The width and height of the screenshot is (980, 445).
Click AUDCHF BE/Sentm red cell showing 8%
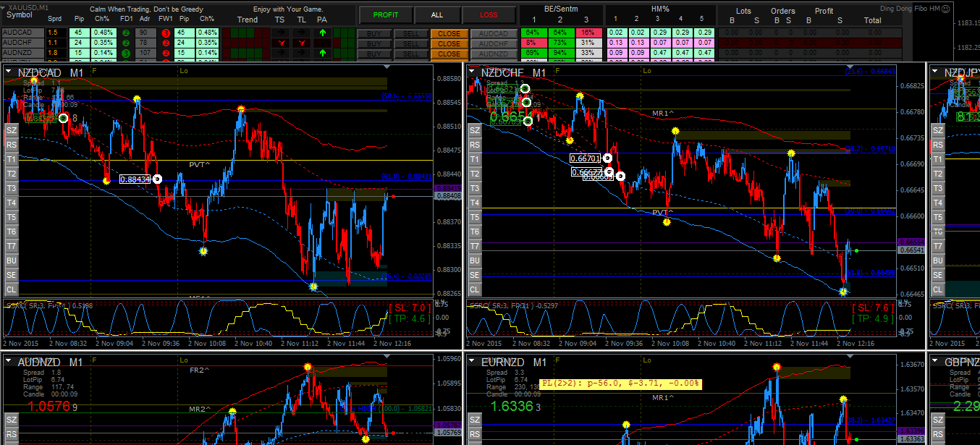[533, 43]
